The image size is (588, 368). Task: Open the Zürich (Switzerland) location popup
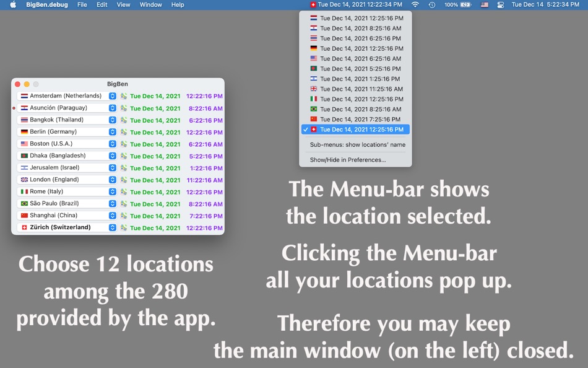(x=67, y=227)
